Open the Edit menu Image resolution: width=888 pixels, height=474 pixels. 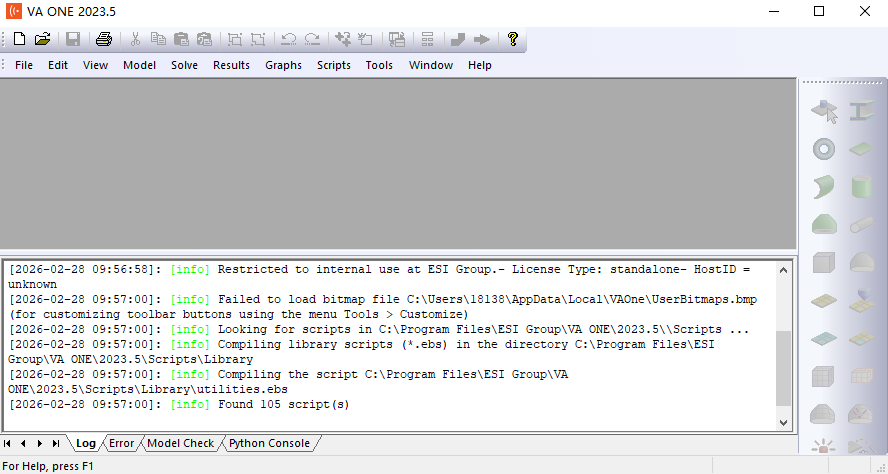point(58,65)
